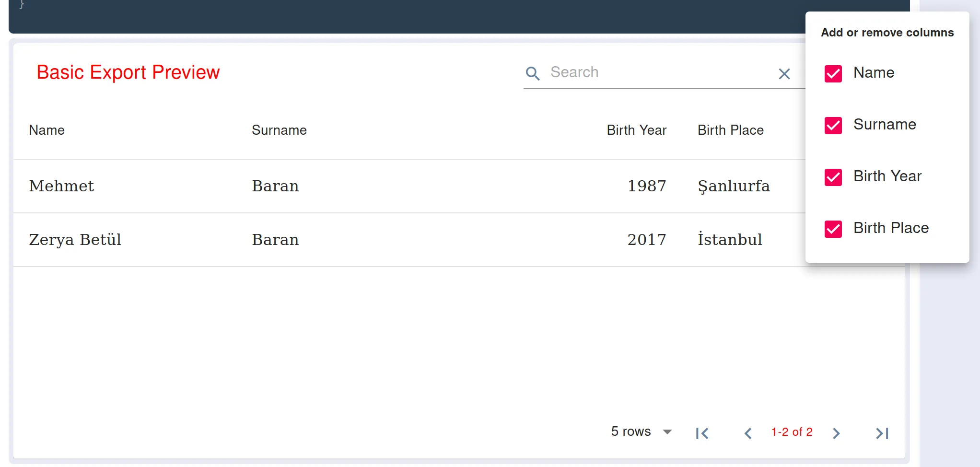Toggle the Birth Year column checkbox
980x467 pixels.
tap(833, 177)
